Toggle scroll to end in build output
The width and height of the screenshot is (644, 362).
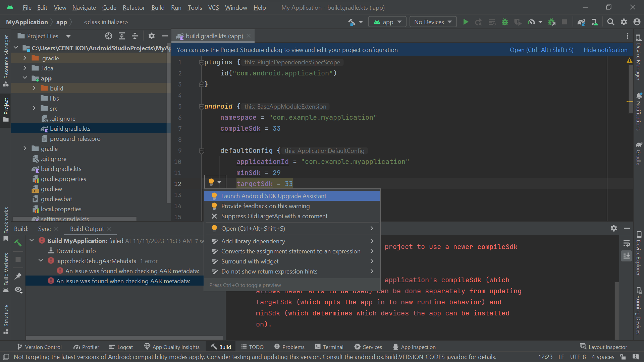click(x=626, y=256)
